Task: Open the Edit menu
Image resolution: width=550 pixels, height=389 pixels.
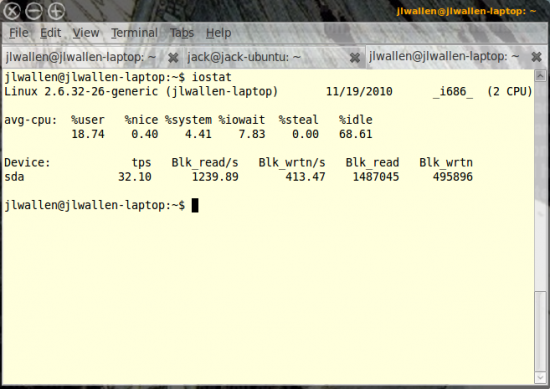Action: 51,33
